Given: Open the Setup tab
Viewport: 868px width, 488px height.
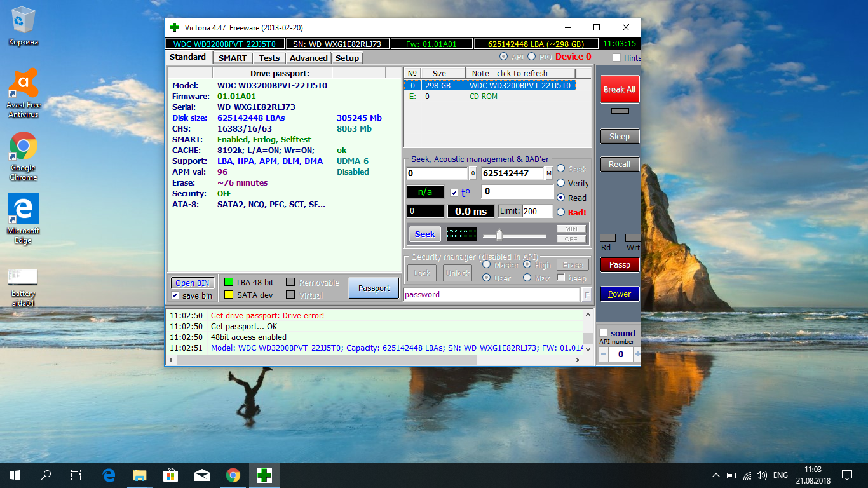Looking at the screenshot, I should coord(347,58).
